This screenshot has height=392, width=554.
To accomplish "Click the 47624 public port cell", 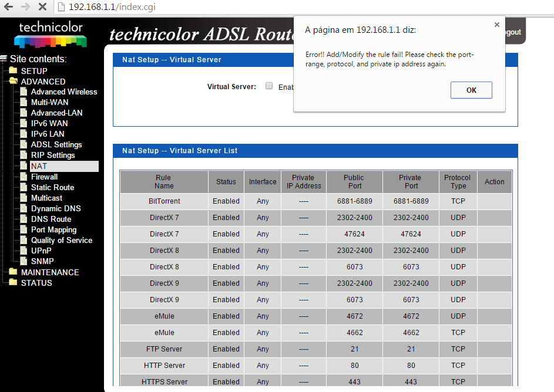I will point(354,234).
